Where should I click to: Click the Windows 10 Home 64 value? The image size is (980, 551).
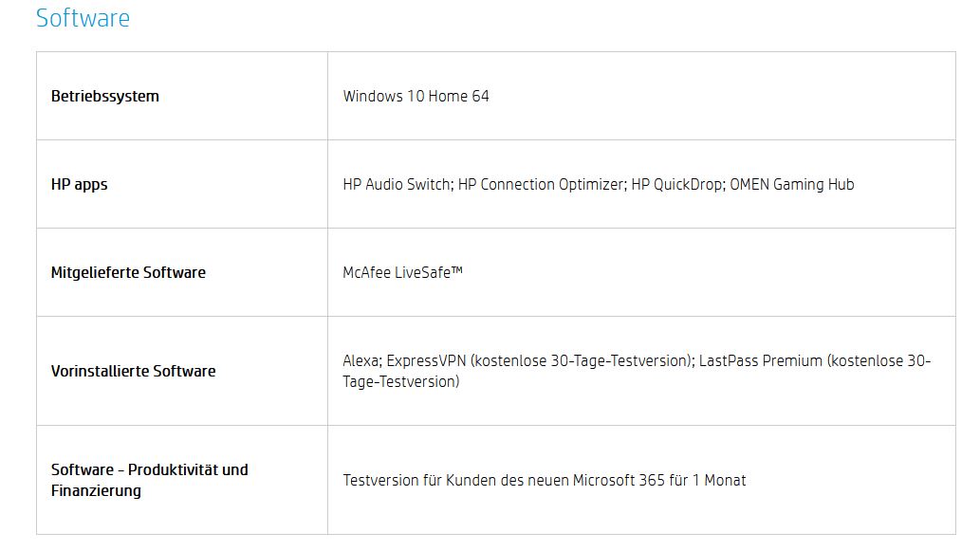pos(416,96)
